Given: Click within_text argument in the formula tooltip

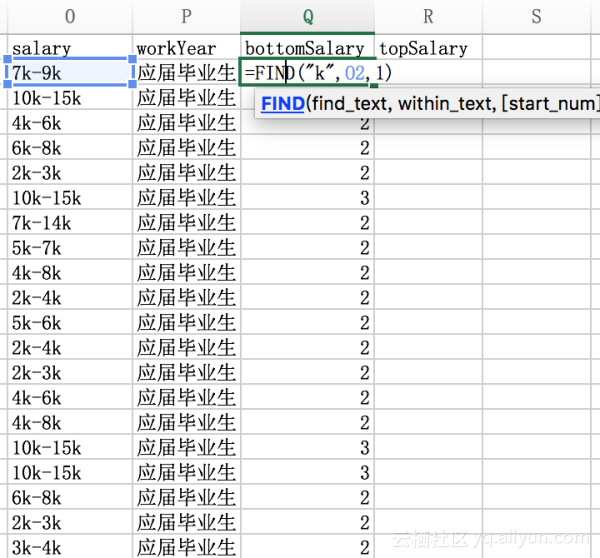Looking at the screenshot, I should click(x=446, y=104).
